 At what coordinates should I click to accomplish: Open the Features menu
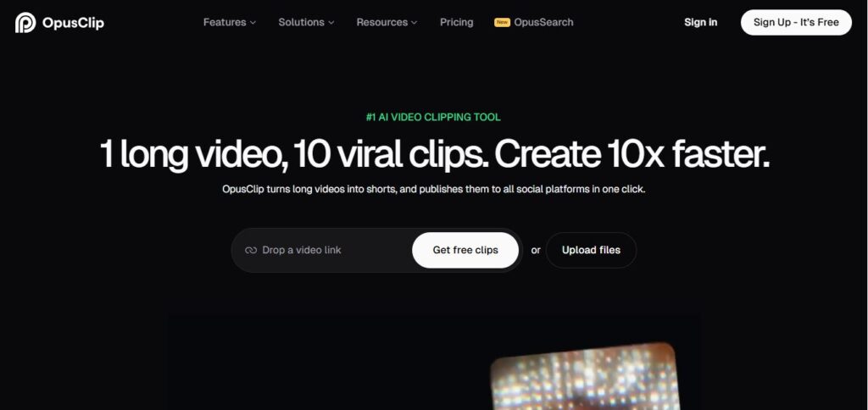(x=224, y=22)
